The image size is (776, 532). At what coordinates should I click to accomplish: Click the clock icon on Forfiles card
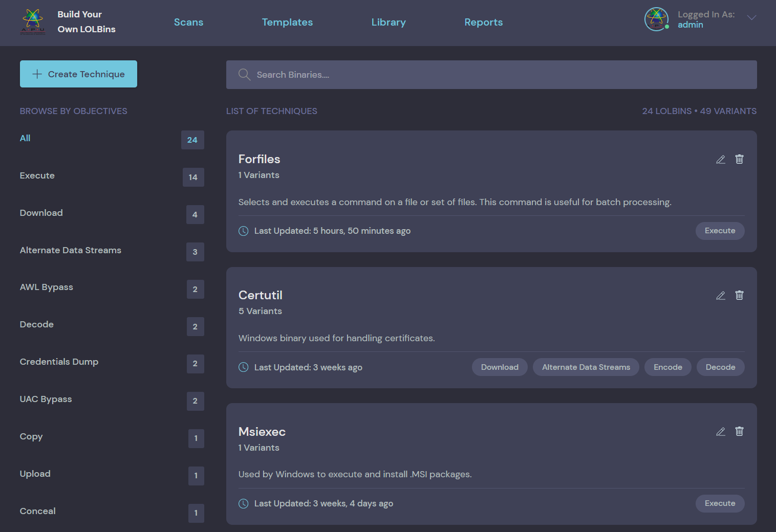tap(244, 231)
